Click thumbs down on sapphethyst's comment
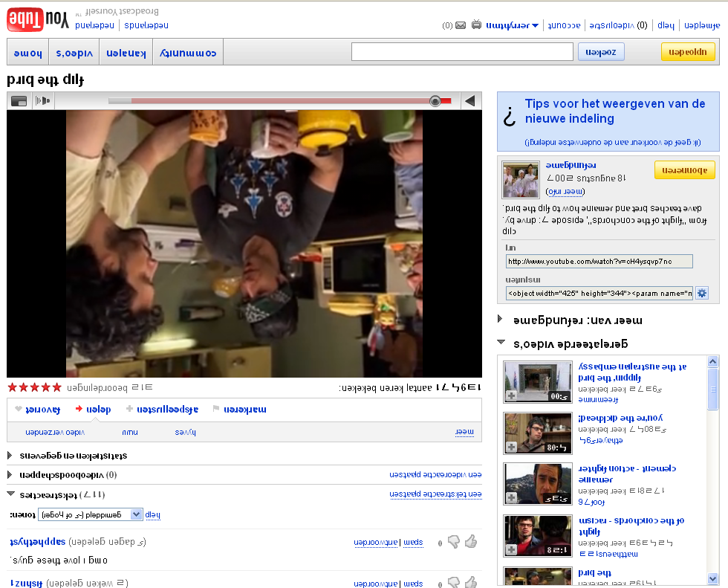 [453, 542]
